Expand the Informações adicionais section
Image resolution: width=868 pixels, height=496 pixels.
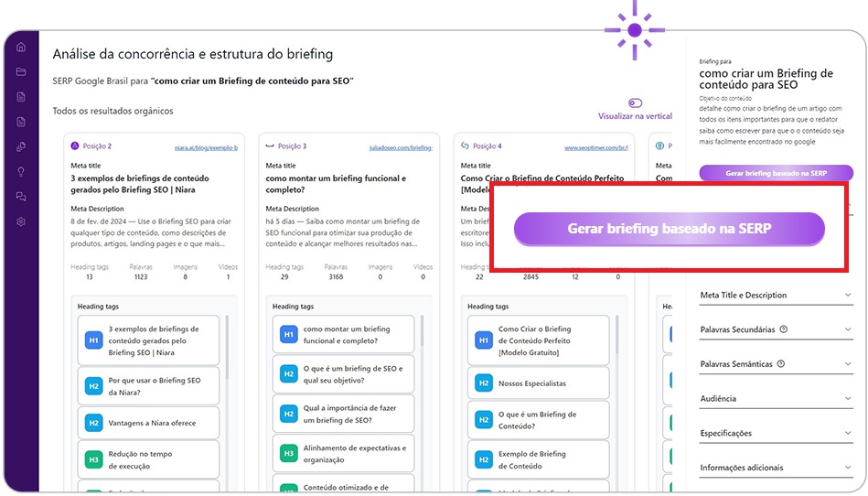[848, 468]
